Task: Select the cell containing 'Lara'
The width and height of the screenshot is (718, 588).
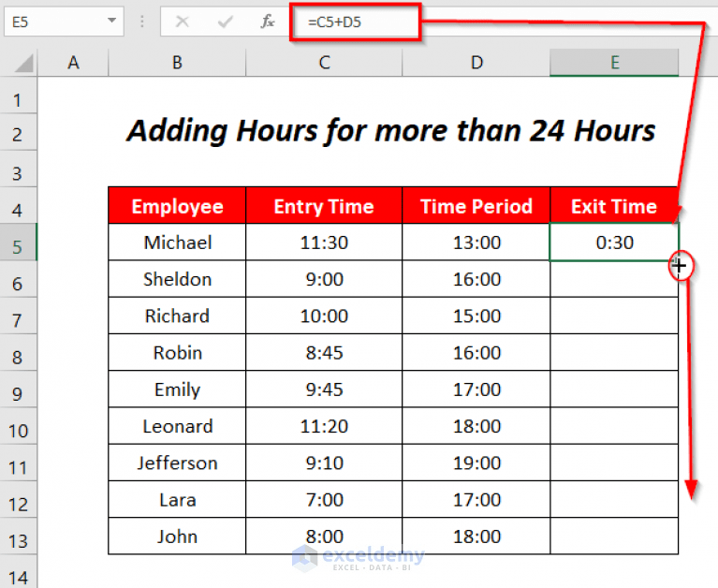Action: coord(177,500)
